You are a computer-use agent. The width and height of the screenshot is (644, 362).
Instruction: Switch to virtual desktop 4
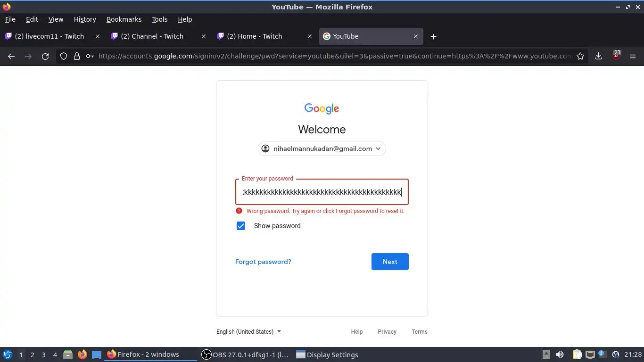[55, 354]
